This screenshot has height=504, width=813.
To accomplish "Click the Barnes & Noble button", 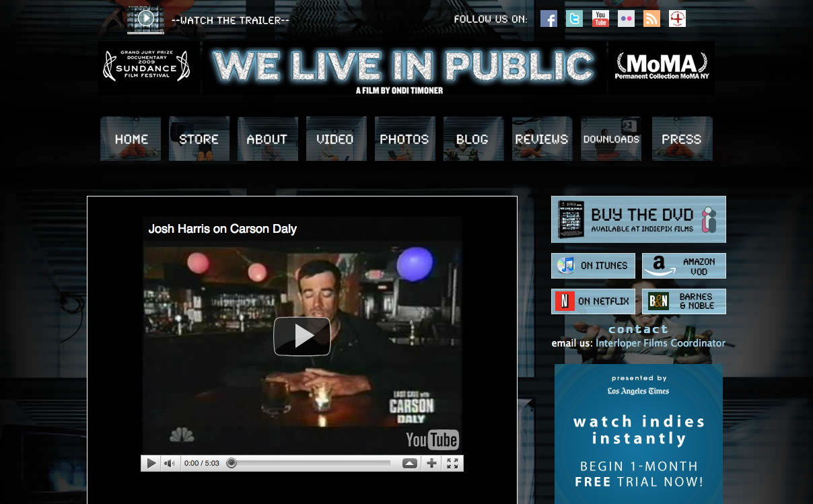I will click(684, 301).
